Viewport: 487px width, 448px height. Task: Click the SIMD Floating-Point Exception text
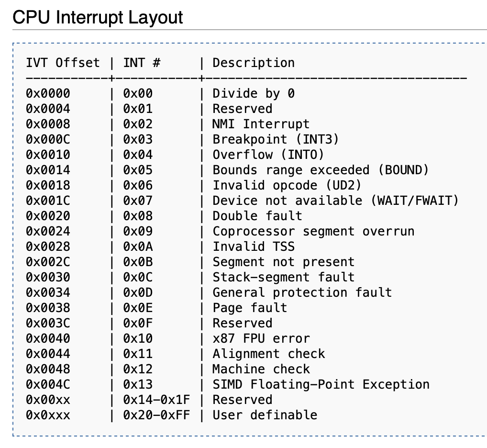[x=321, y=384]
